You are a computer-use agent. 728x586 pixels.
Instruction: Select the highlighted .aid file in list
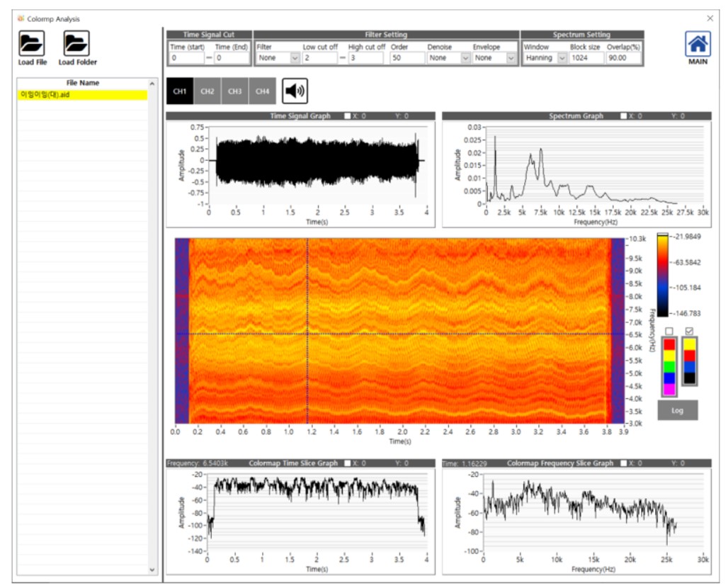82,95
